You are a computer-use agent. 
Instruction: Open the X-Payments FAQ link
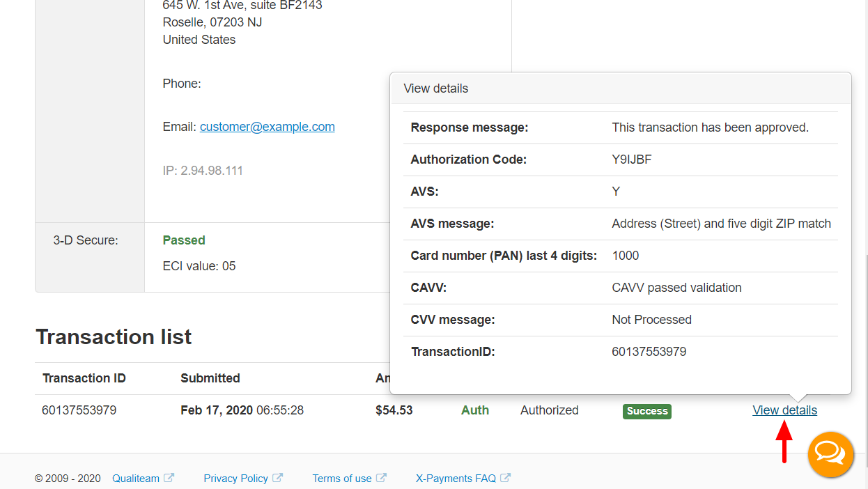[456, 479]
